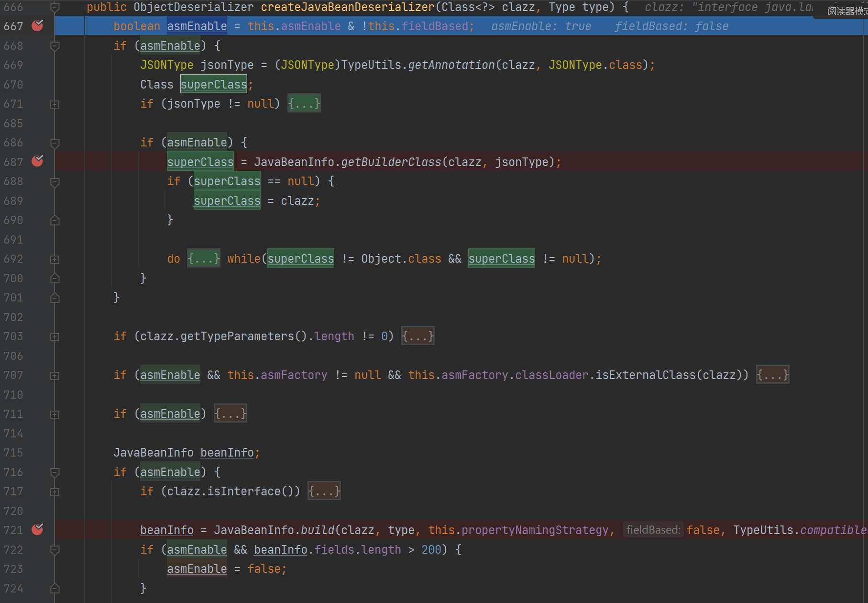Click the getBuilderClass method call

[391, 162]
